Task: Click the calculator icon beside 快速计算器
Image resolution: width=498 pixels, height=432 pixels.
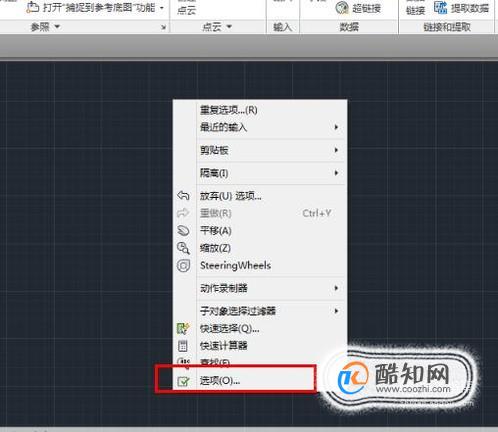Action: coord(183,346)
